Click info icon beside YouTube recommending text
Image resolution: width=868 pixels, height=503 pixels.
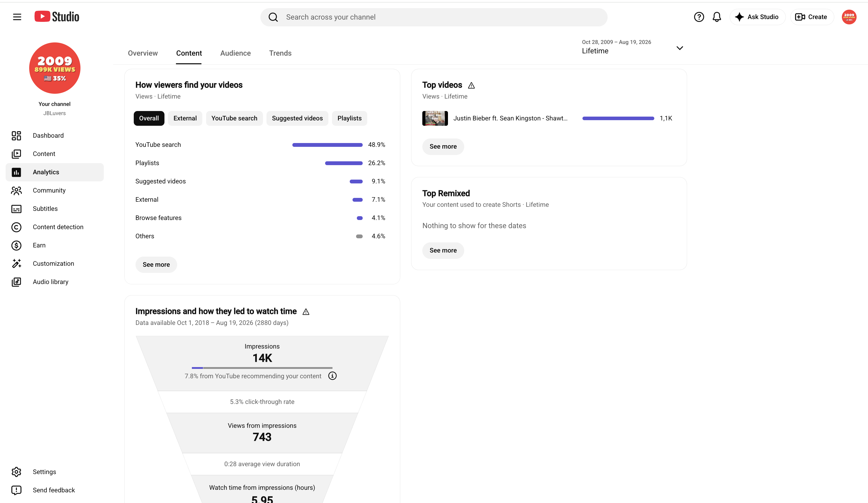(x=332, y=376)
